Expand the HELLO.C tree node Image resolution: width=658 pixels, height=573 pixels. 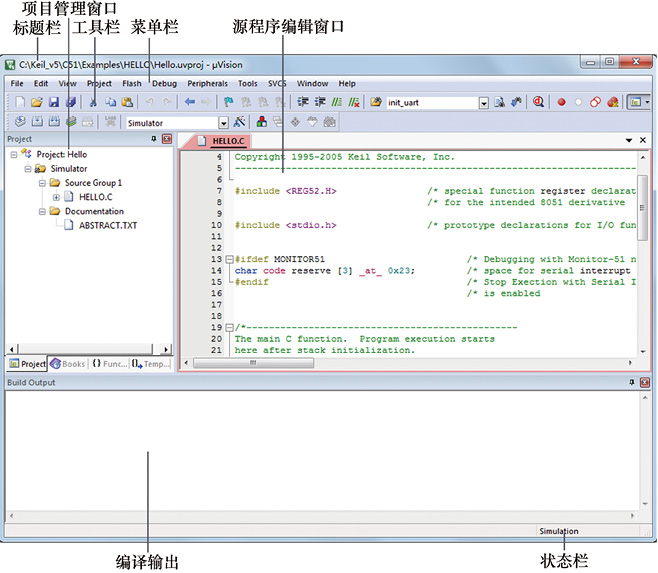[56, 197]
